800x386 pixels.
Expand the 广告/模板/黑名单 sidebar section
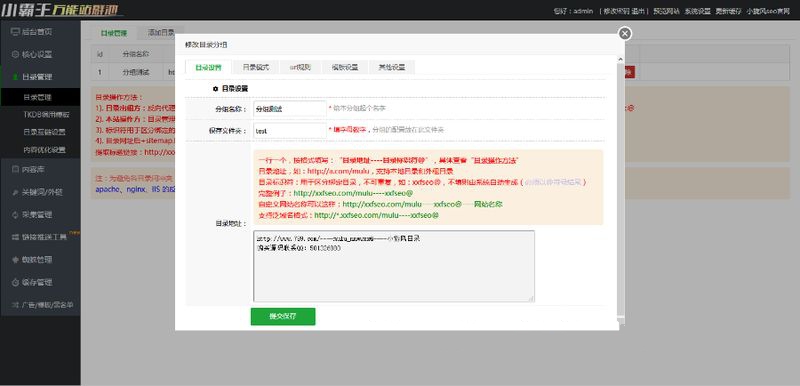[40, 305]
